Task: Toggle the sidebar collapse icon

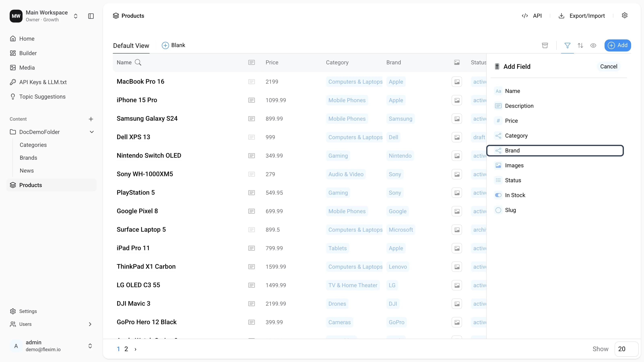Action: 91,16
